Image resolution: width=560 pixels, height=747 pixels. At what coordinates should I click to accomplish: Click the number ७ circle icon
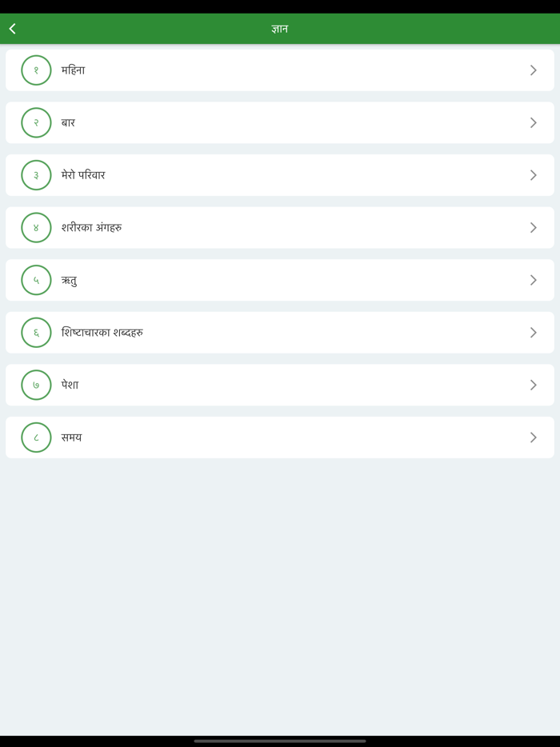point(36,385)
